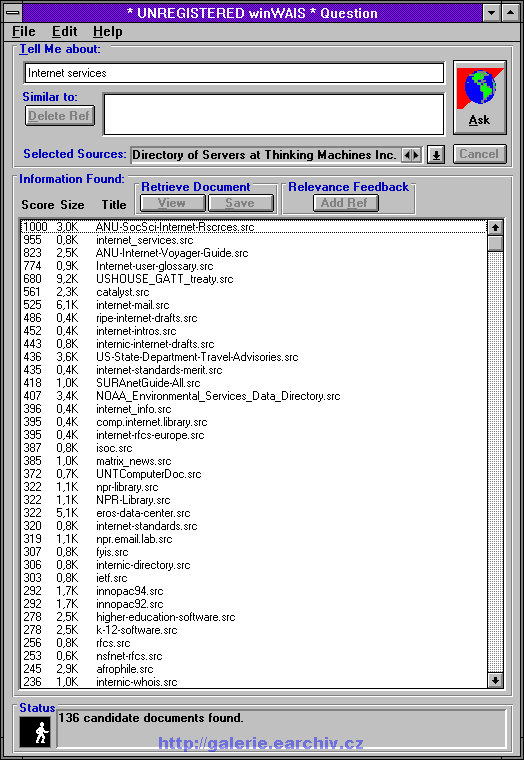Select internic-internet-drafts.src
This screenshot has width=524, height=760.
[x=254, y=344]
